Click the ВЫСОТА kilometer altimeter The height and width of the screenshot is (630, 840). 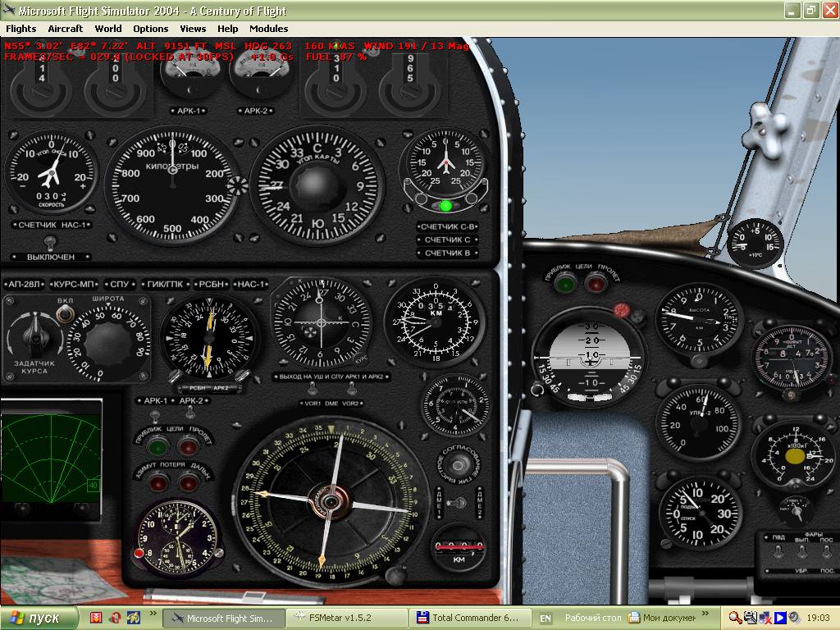pos(699,322)
